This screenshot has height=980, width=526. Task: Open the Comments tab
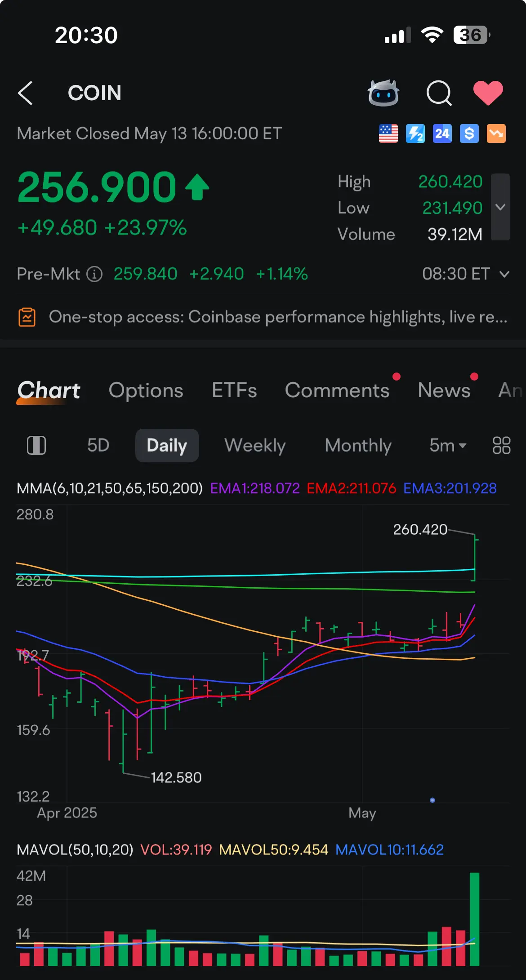(x=337, y=390)
